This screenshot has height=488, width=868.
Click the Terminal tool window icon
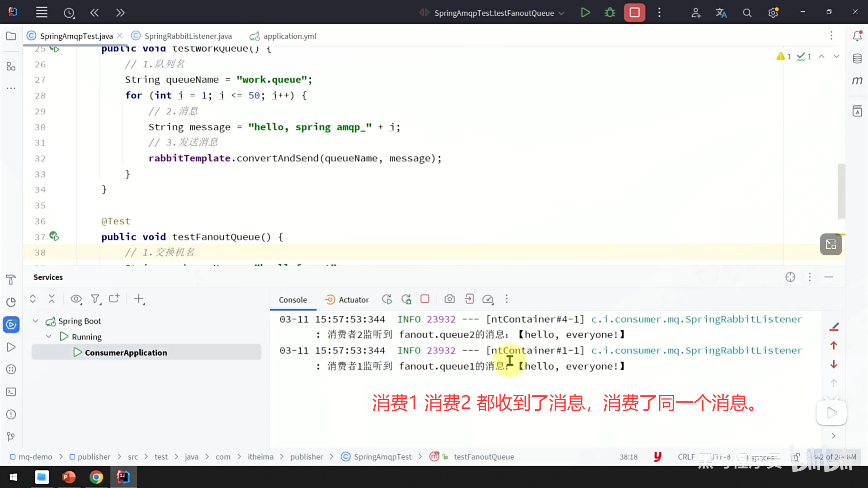point(11,392)
